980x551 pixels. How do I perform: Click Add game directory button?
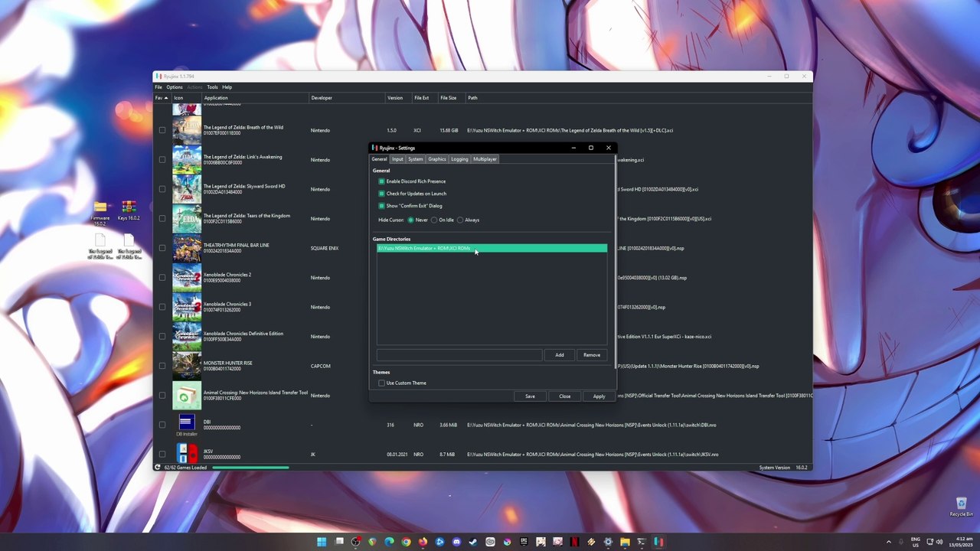tap(560, 355)
